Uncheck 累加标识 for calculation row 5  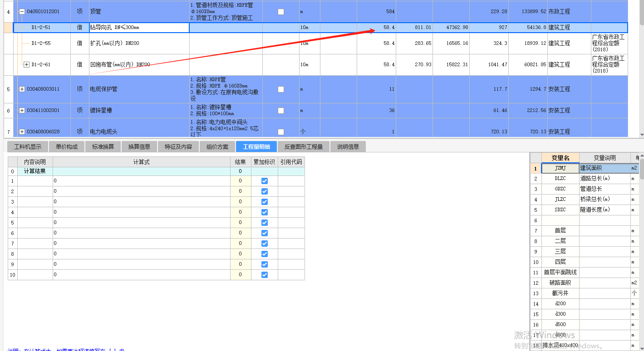point(265,223)
